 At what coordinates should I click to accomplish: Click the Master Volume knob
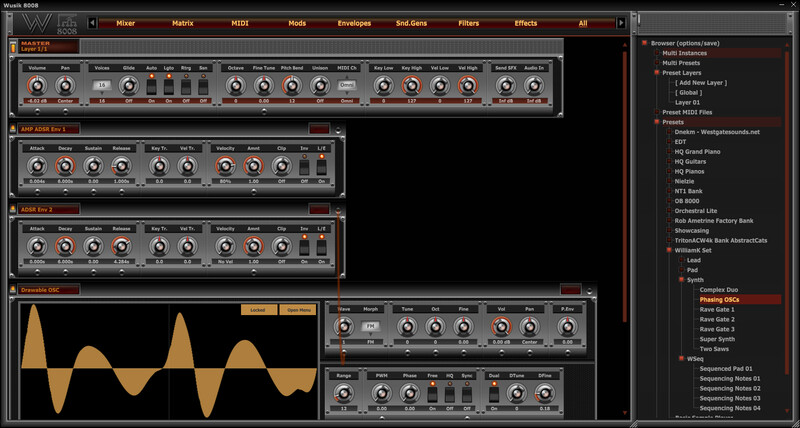37,86
